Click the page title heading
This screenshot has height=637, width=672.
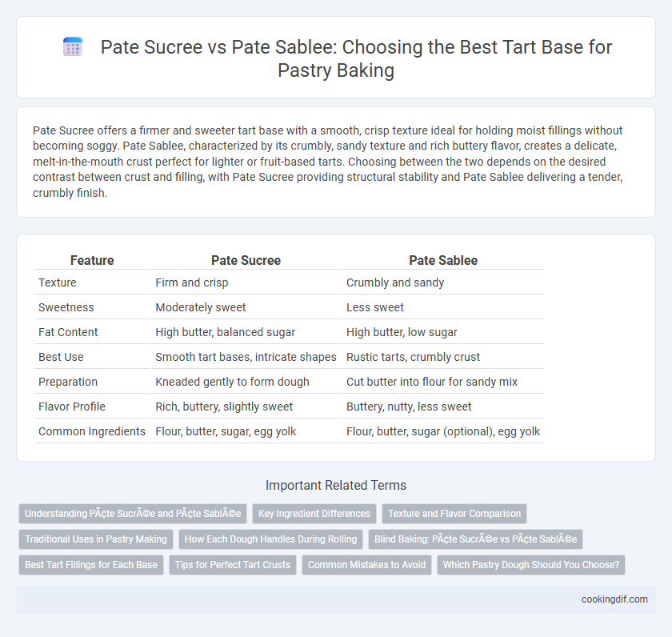click(356, 58)
